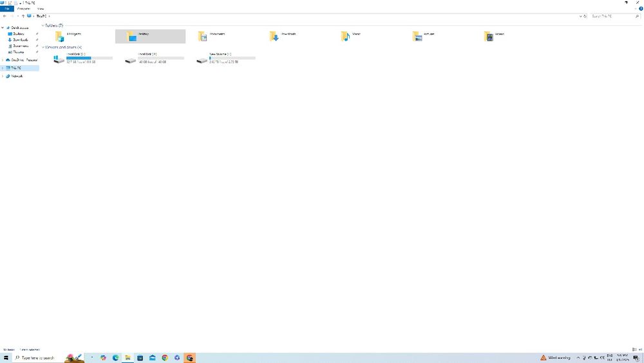Image resolution: width=644 pixels, height=363 pixels.
Task: Select Network in the navigation pane
Action: point(17,76)
